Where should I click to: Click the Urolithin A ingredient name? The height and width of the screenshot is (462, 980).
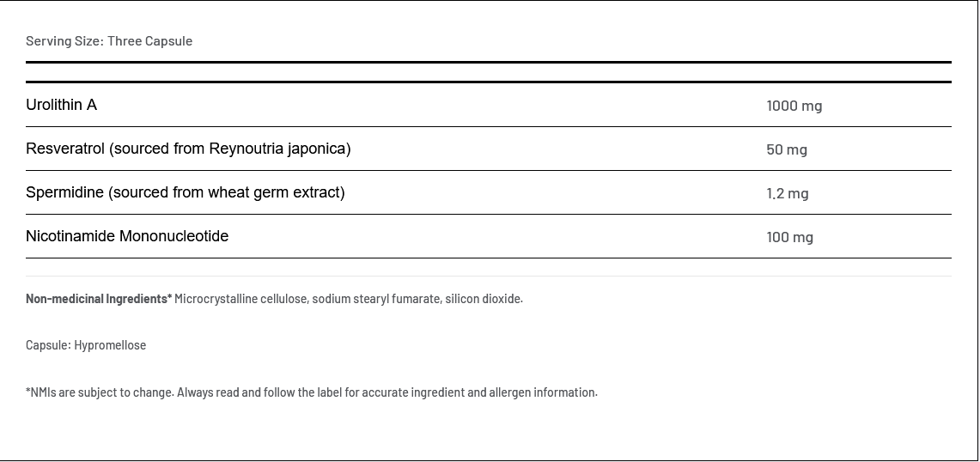coord(61,105)
